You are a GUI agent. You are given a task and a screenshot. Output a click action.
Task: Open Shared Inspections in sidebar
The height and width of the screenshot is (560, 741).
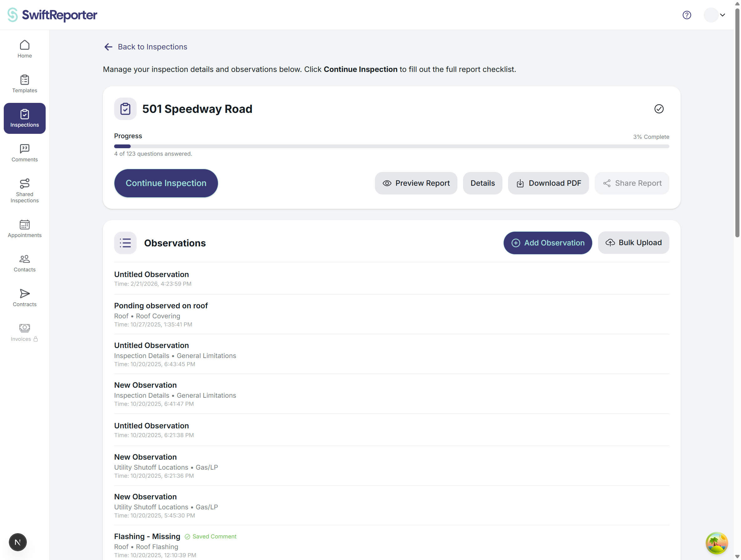click(24, 190)
